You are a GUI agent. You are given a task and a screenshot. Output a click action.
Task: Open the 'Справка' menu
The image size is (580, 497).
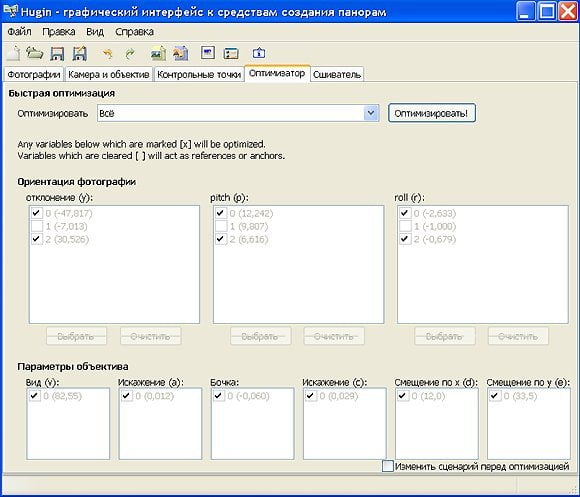[x=134, y=32]
